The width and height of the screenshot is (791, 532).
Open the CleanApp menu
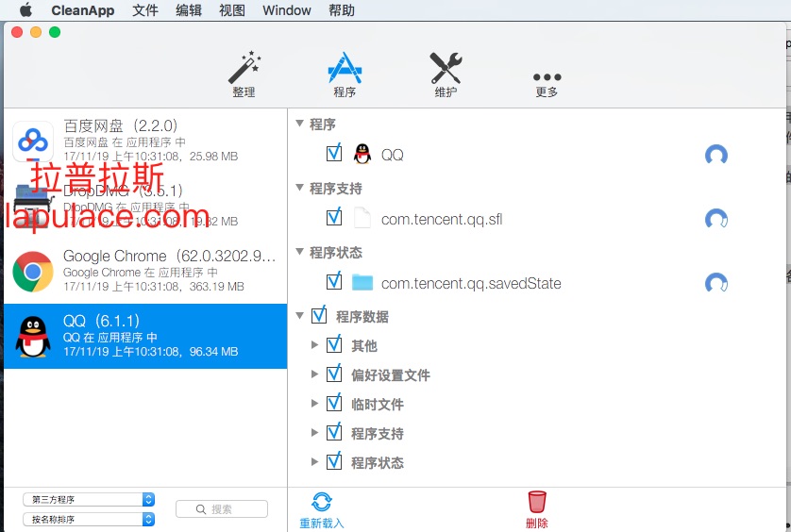(x=83, y=10)
